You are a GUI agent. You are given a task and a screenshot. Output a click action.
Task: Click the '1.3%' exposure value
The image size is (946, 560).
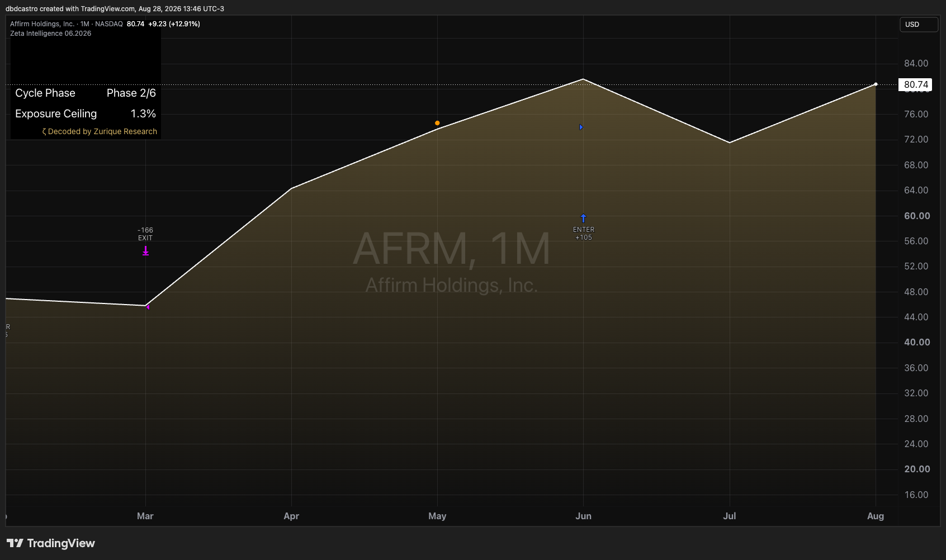[143, 113]
